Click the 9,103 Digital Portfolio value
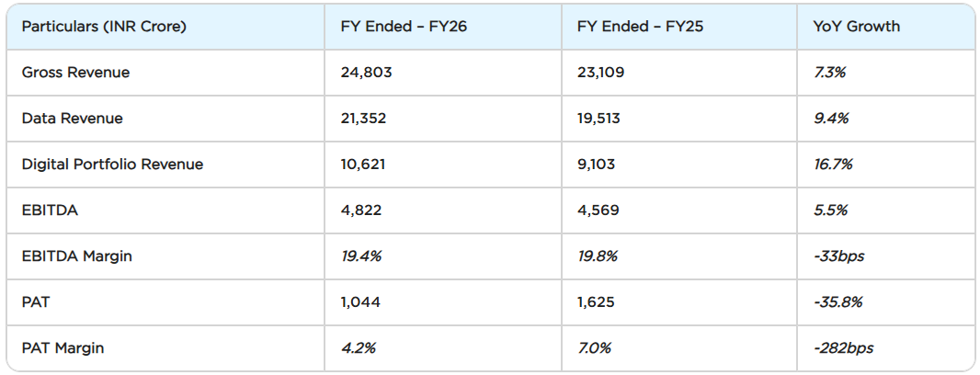Viewport: 980px width, 375px height. 596,165
